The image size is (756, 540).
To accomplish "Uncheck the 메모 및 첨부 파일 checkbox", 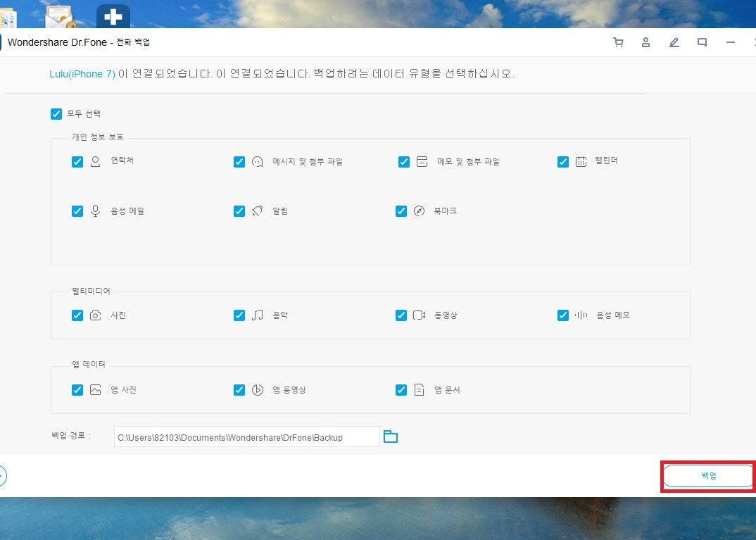I will coord(404,161).
